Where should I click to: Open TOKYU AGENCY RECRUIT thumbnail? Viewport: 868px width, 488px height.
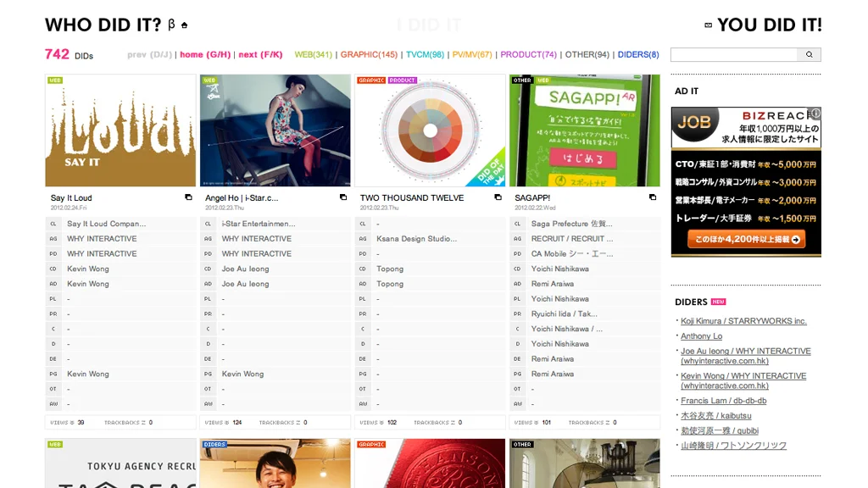[120, 463]
